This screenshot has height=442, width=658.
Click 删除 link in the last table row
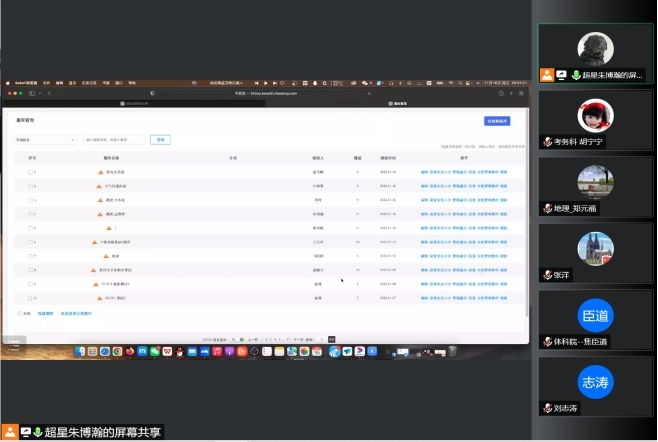tap(504, 298)
